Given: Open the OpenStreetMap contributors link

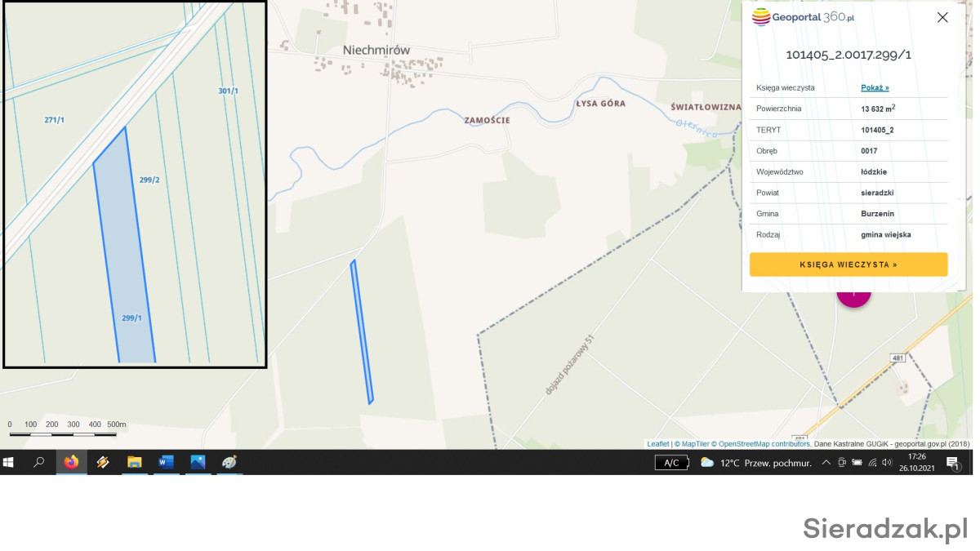Looking at the screenshot, I should point(764,444).
